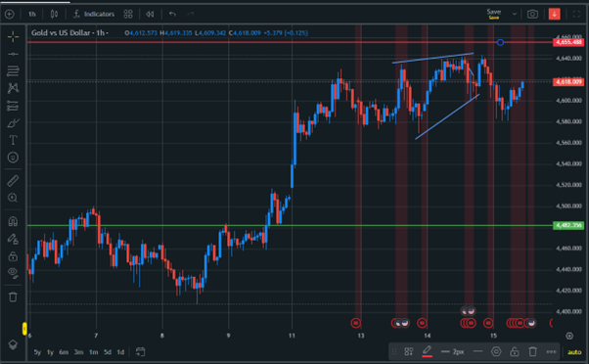Screen dimensions: 589x364
Task: Click the 4,655.488 red price label
Action: [x=568, y=42]
